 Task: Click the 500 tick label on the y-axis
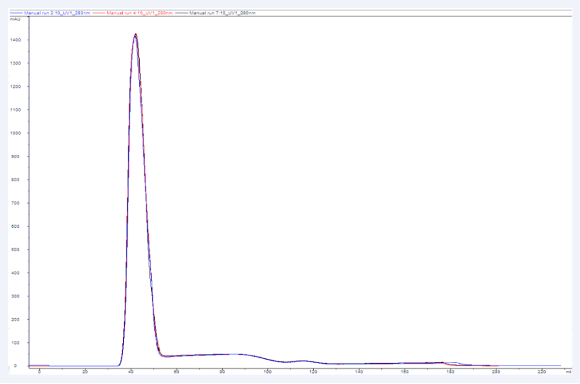point(15,250)
